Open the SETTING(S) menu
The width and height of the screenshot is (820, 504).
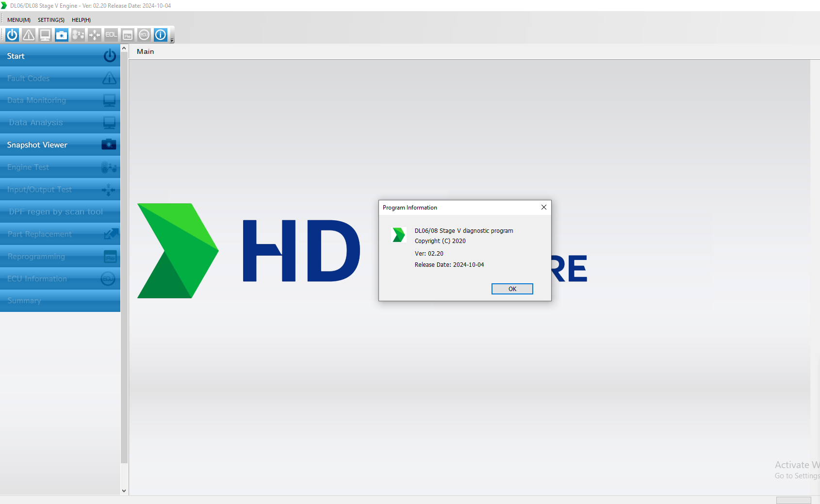click(x=51, y=20)
